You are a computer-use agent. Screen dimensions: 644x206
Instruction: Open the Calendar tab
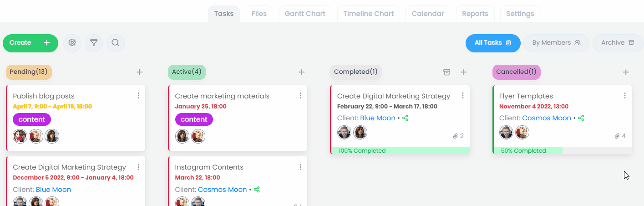pyautogui.click(x=427, y=14)
